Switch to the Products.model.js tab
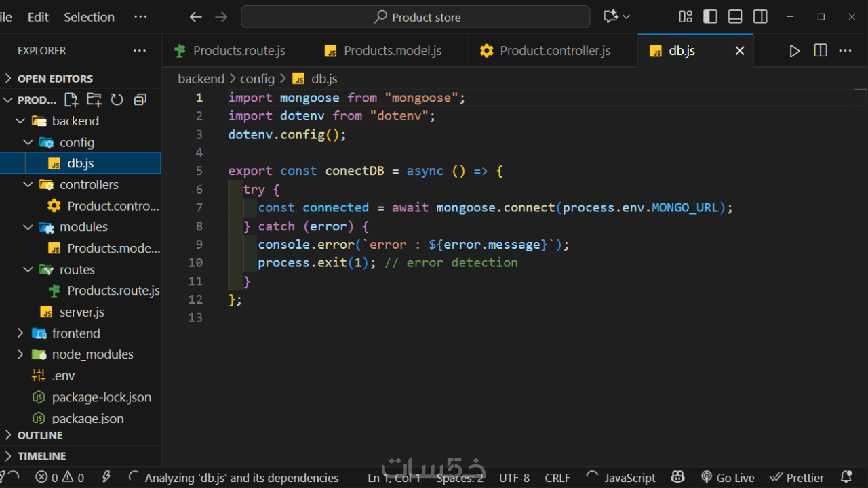Image resolution: width=868 pixels, height=488 pixels. point(392,51)
